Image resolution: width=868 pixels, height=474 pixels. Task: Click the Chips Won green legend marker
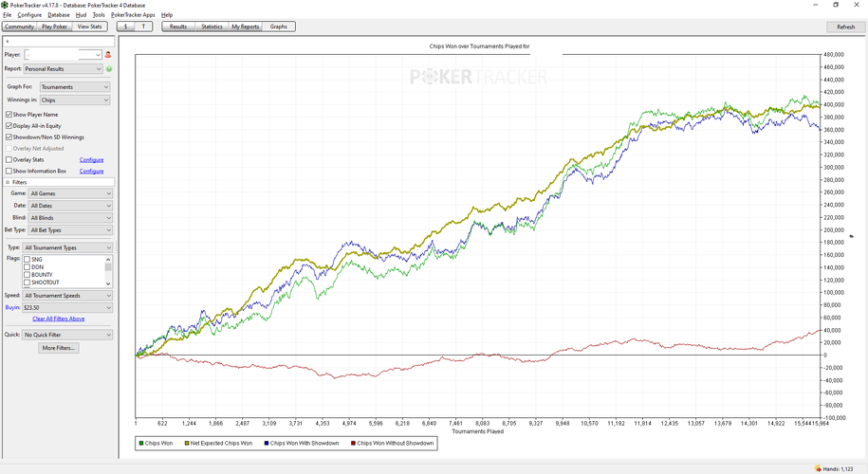tap(141, 443)
